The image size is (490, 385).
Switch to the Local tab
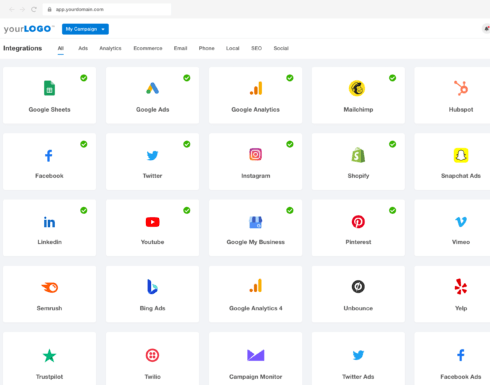(233, 48)
